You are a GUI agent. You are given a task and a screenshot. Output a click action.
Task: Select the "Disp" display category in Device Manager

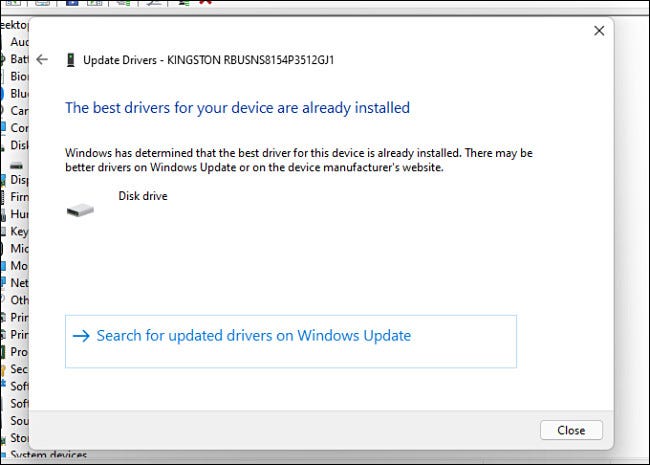click(x=19, y=180)
